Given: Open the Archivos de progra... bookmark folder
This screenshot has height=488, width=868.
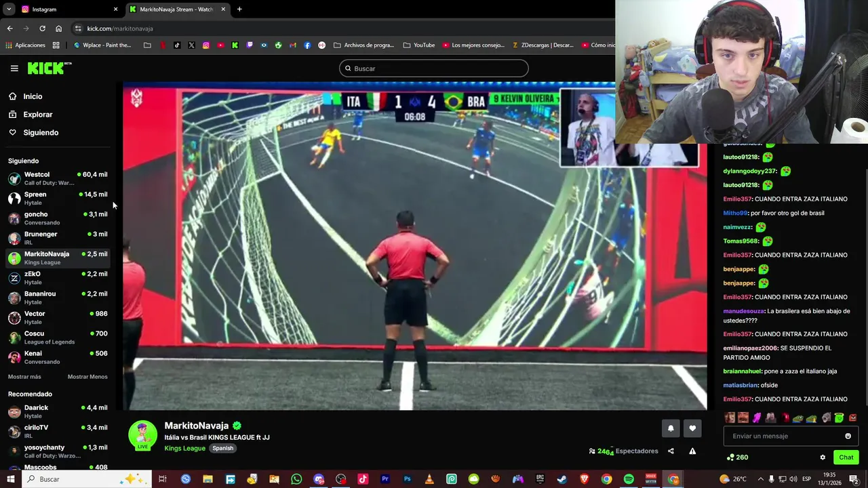Looking at the screenshot, I should point(363,45).
